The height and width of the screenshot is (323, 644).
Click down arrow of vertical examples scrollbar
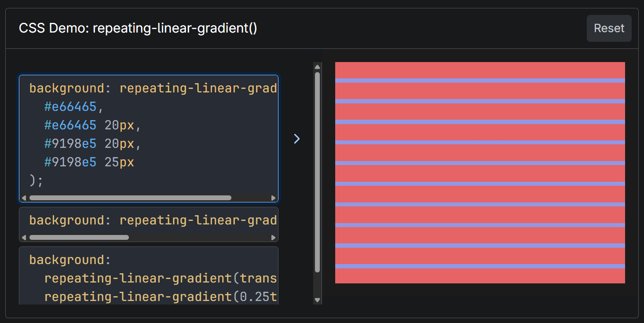coord(318,300)
